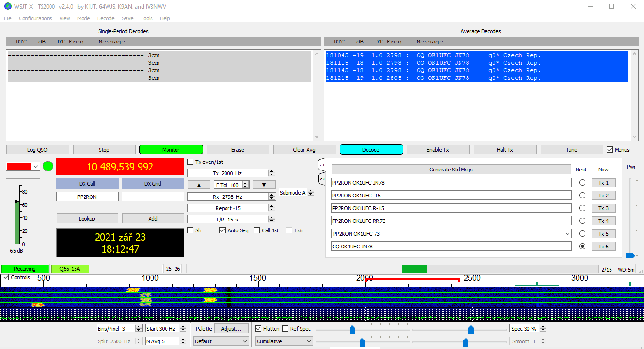Select tab 2 of message panel
The width and height of the screenshot is (644, 349).
322,179
